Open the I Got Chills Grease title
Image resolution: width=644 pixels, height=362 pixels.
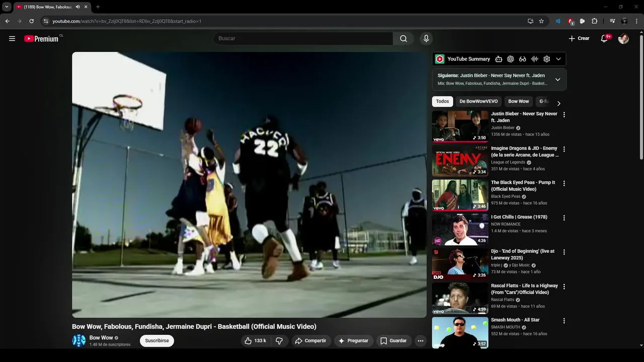point(519,217)
